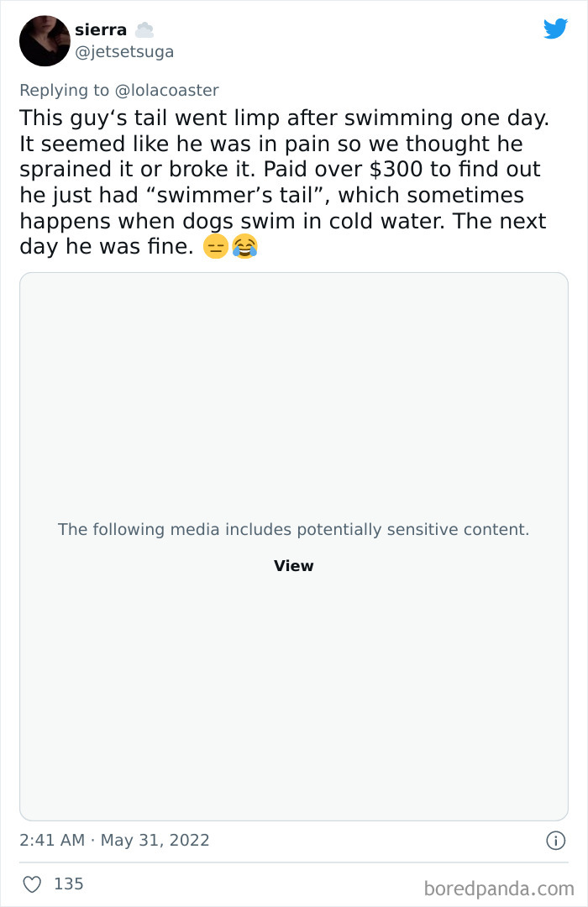Click the expressionless face emoji
The width and height of the screenshot is (588, 907).
pyautogui.click(x=215, y=247)
